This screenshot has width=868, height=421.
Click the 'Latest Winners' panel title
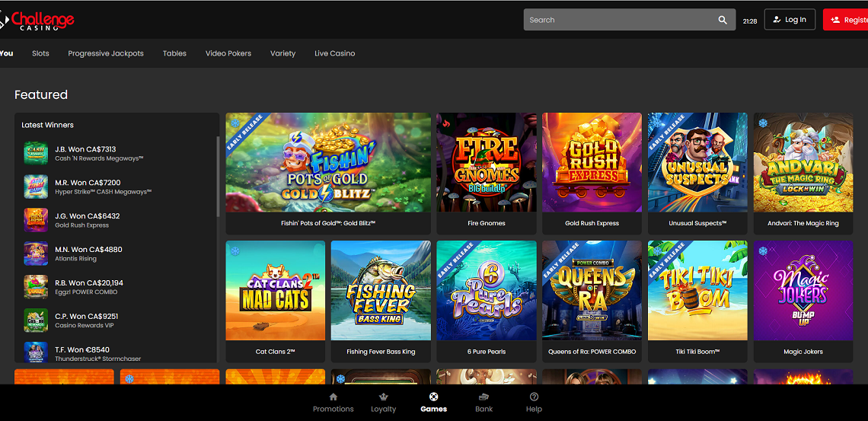pyautogui.click(x=48, y=125)
